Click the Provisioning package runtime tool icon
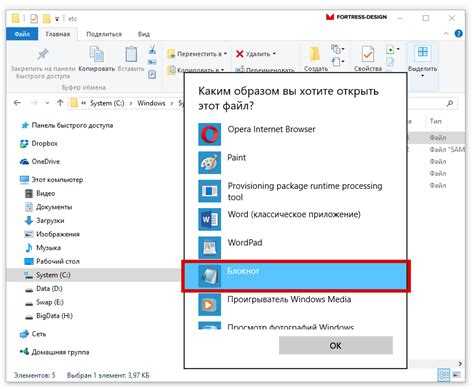This screenshot has width=474, height=389. coord(209,191)
